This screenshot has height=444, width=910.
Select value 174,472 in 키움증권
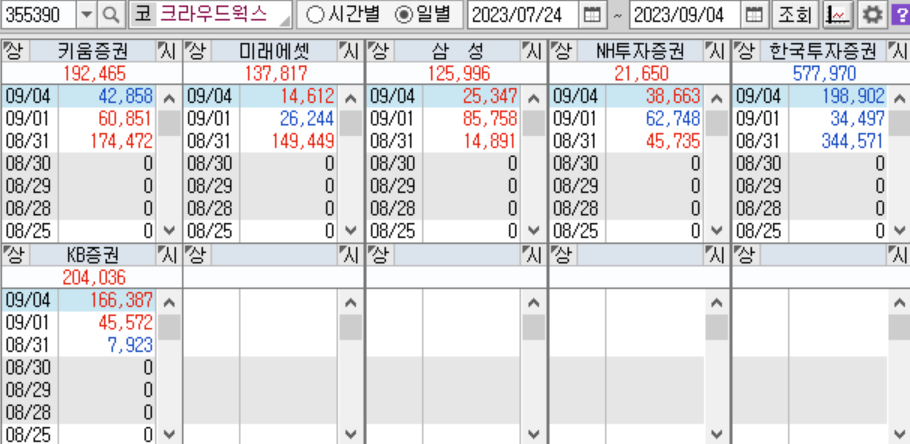point(122,141)
